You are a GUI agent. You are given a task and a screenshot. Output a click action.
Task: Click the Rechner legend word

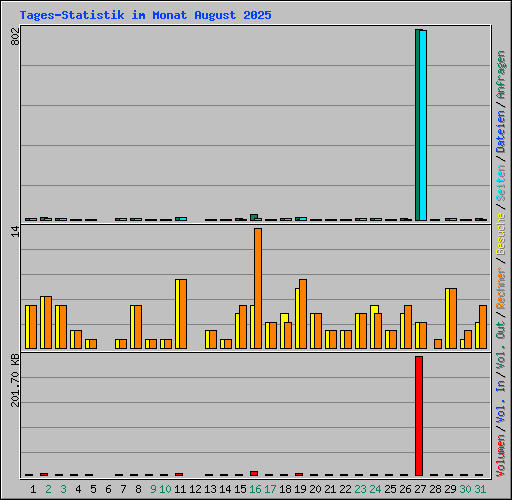click(501, 288)
